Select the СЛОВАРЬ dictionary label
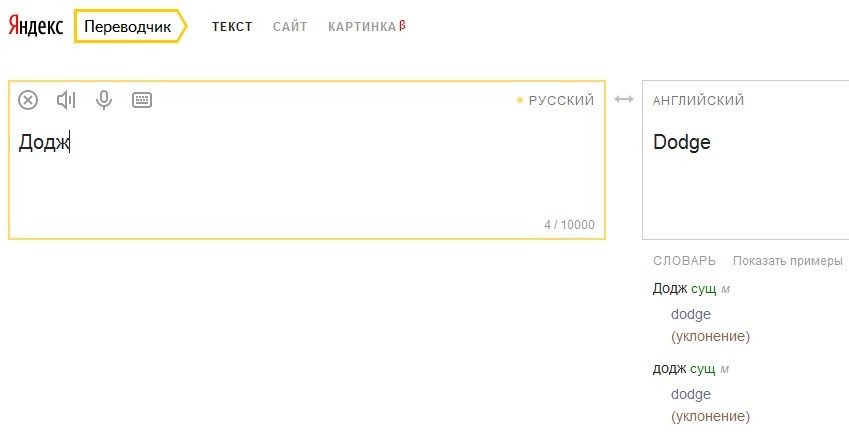The width and height of the screenshot is (849, 435). 684,261
